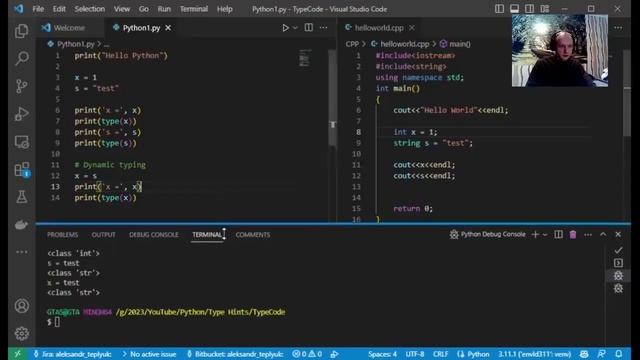Close the helloworld.cpp tab
The width and height of the screenshot is (640, 360).
(x=412, y=28)
